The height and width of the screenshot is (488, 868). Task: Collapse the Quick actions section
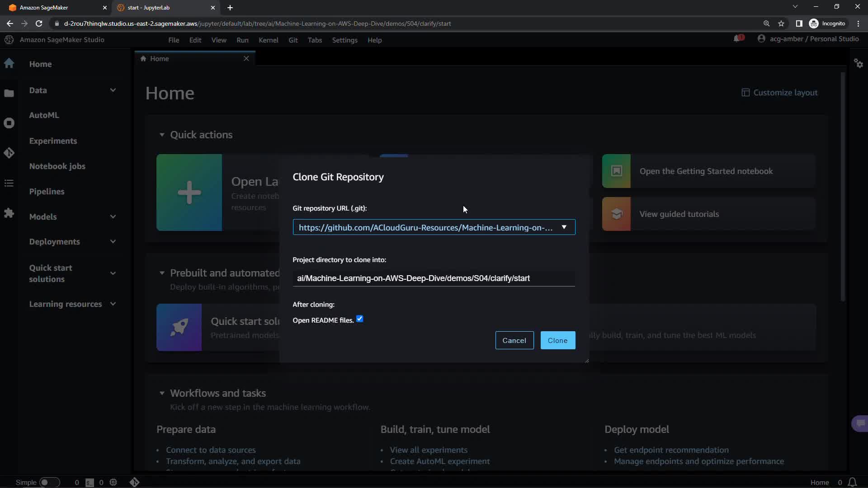point(162,135)
